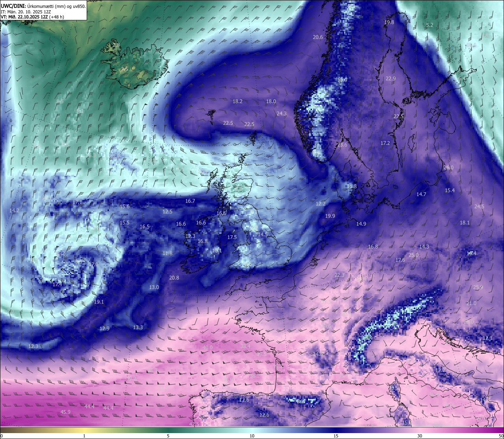Select the 14.2 value at the left edge

pos(14,210)
